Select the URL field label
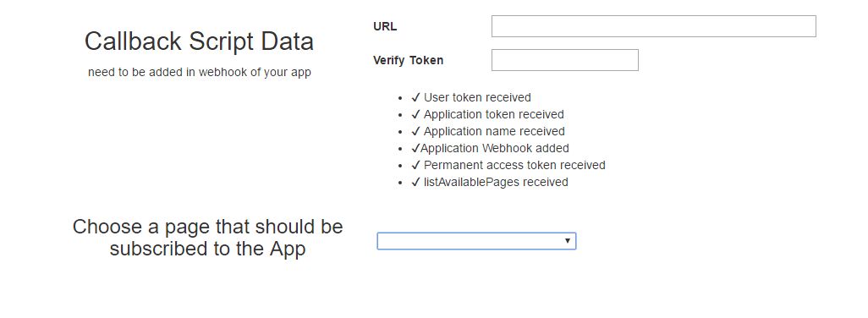The height and width of the screenshot is (318, 868). pyautogui.click(x=385, y=26)
